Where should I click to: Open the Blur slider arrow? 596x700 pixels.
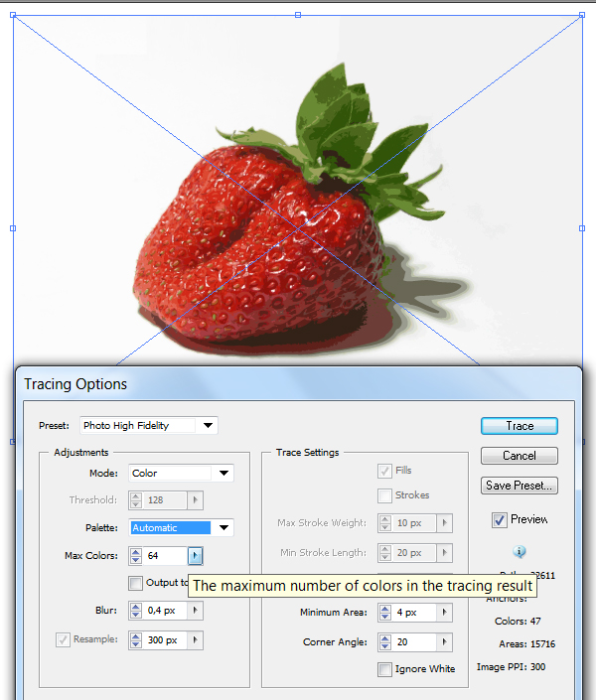coord(196,611)
